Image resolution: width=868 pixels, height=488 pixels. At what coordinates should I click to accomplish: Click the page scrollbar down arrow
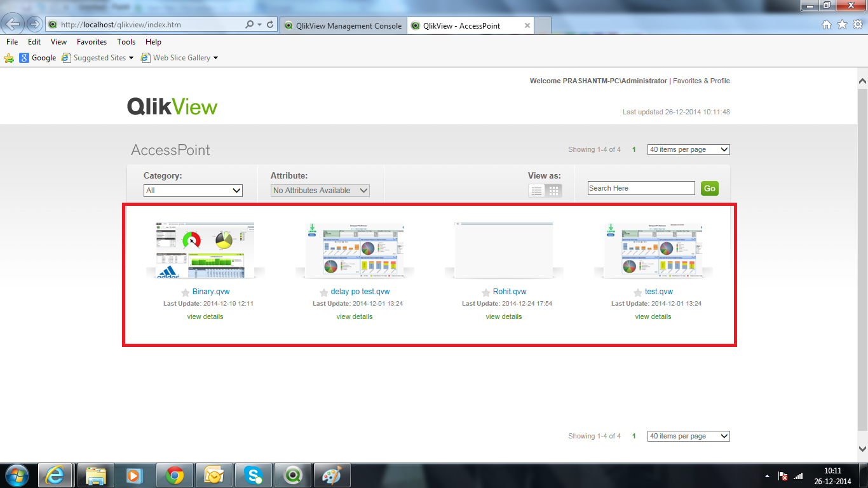point(862,449)
